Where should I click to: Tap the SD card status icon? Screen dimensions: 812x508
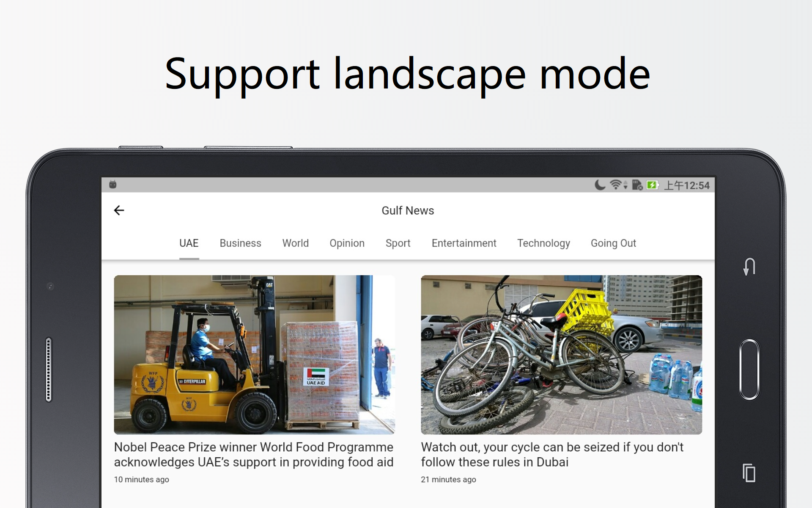tap(637, 185)
